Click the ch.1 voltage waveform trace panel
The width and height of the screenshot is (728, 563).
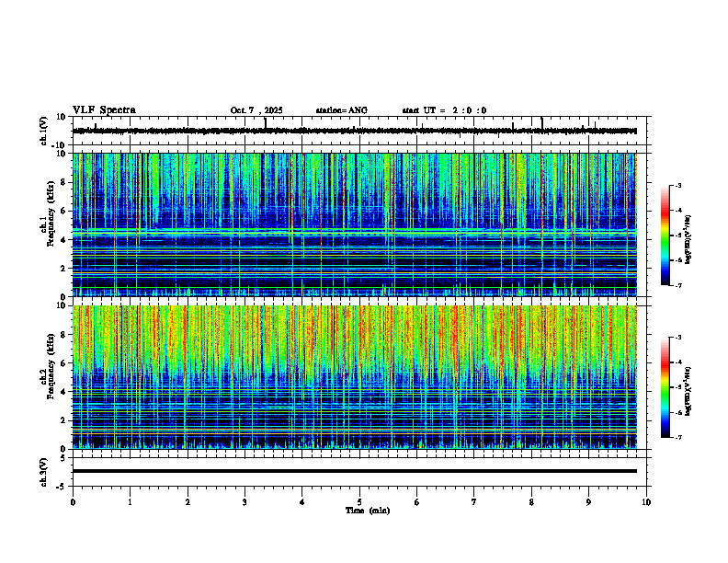pyautogui.click(x=361, y=131)
